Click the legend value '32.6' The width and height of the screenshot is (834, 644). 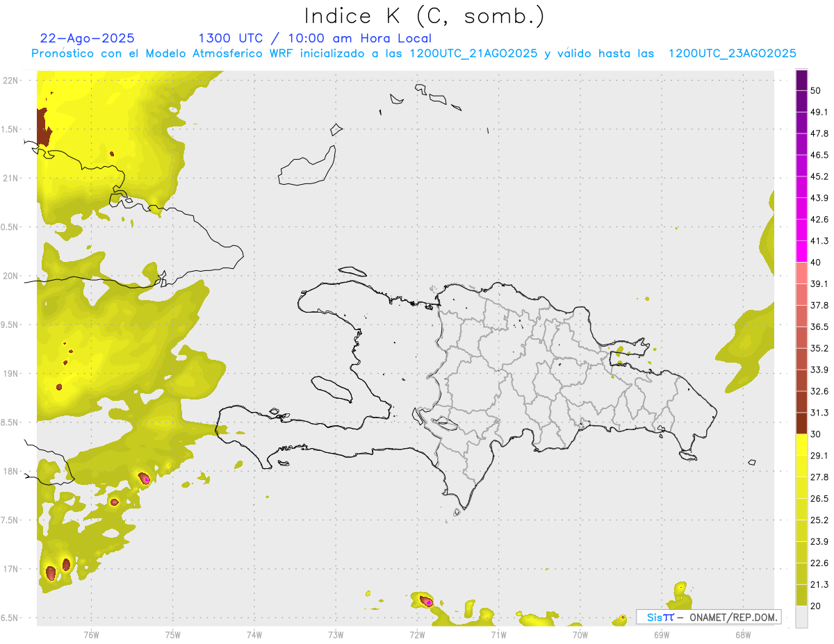[x=819, y=391]
